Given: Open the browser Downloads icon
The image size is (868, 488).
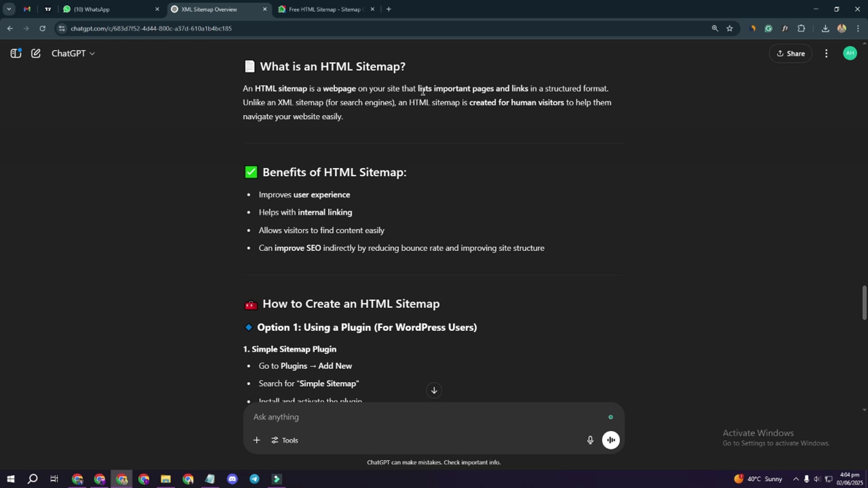Looking at the screenshot, I should [826, 28].
